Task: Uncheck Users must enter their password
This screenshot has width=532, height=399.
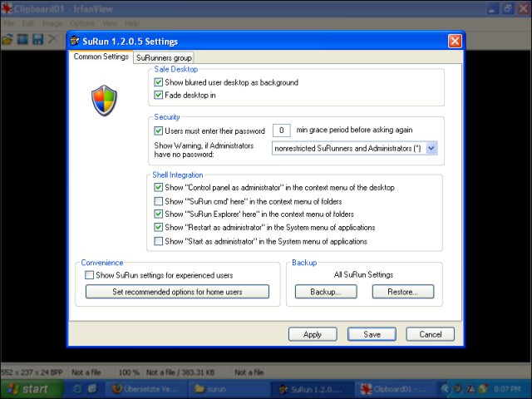Action: (158, 131)
